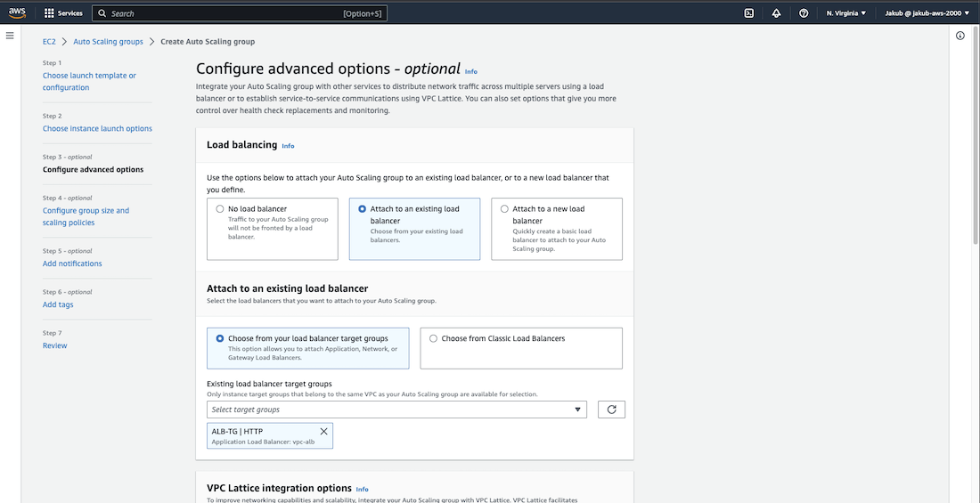Select the No load balancer option

tap(220, 209)
